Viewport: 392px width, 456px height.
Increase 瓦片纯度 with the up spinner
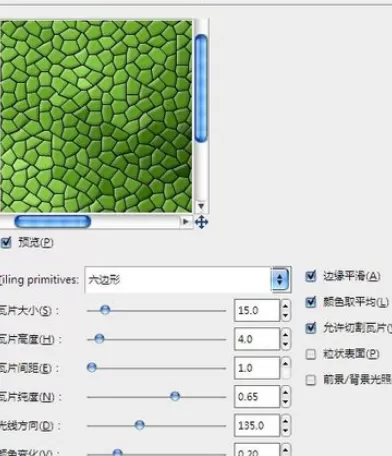pos(285,391)
